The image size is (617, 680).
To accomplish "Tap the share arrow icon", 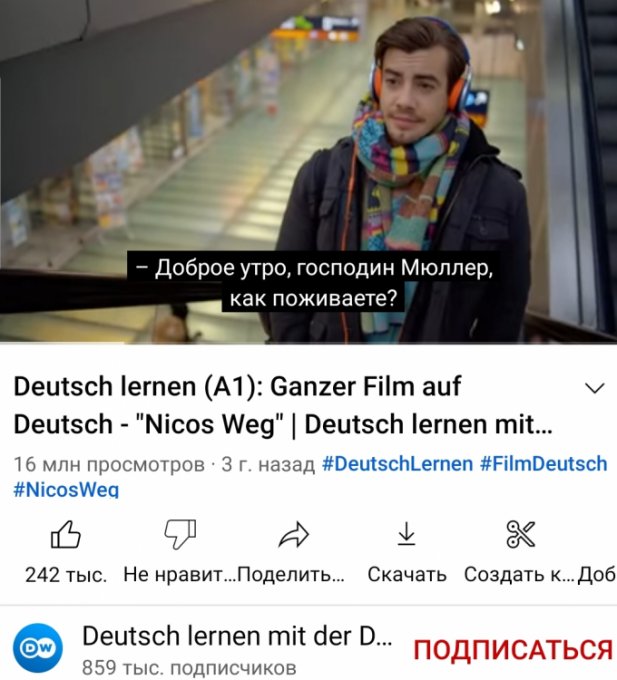I will point(294,535).
